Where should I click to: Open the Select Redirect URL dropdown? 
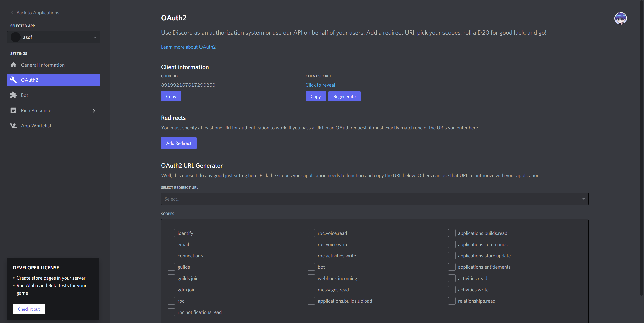point(375,199)
